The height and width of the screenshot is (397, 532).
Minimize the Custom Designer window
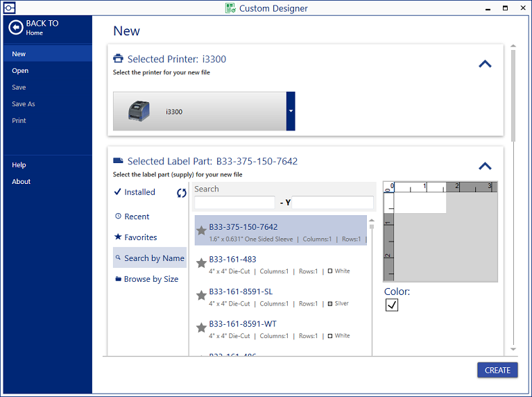tap(488, 8)
